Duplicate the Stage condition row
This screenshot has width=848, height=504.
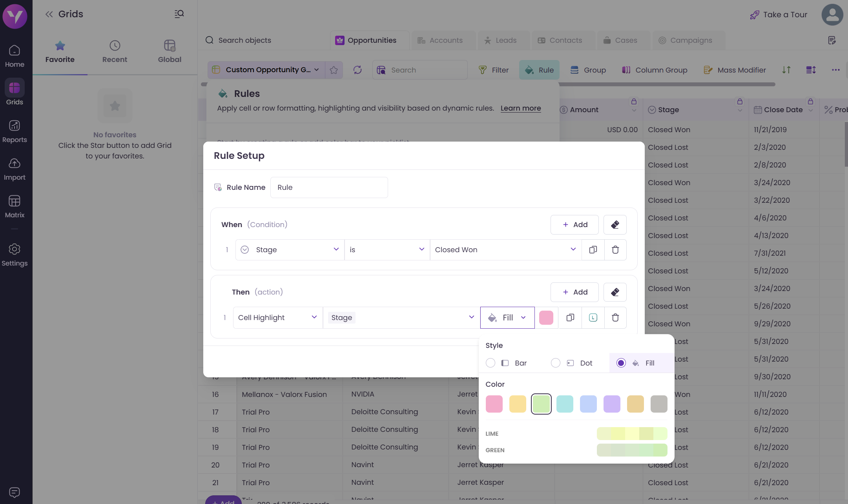click(x=593, y=250)
